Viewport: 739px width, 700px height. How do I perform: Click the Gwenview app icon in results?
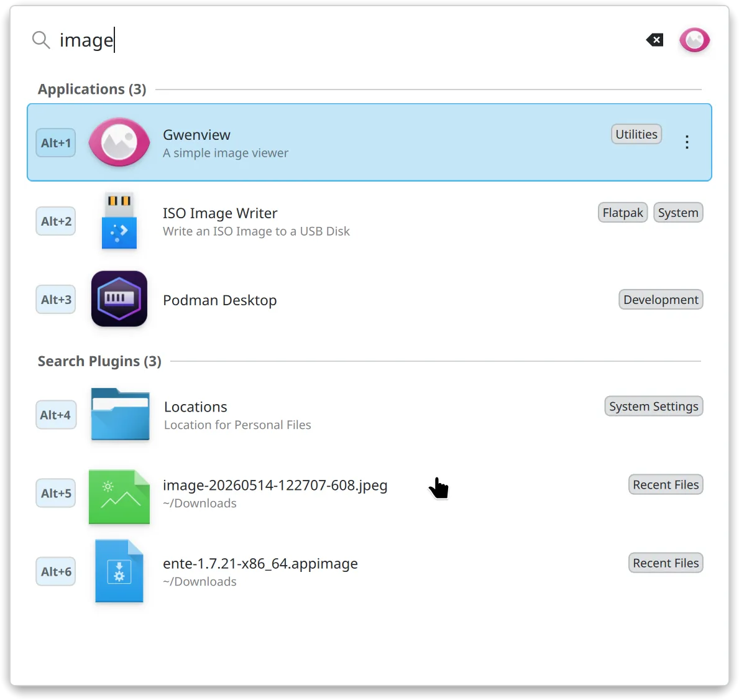119,142
